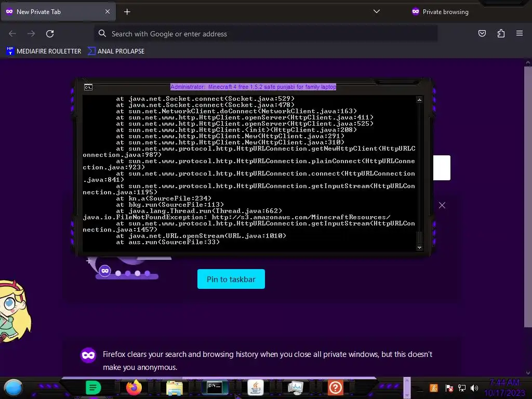Click the java.io.FileNotFoundException line in console
532x399 pixels.
pyautogui.click(x=236, y=217)
